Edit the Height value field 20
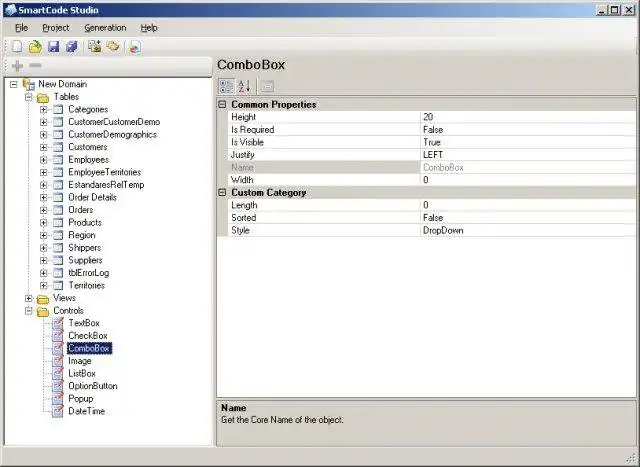The width and height of the screenshot is (640, 467). point(528,117)
